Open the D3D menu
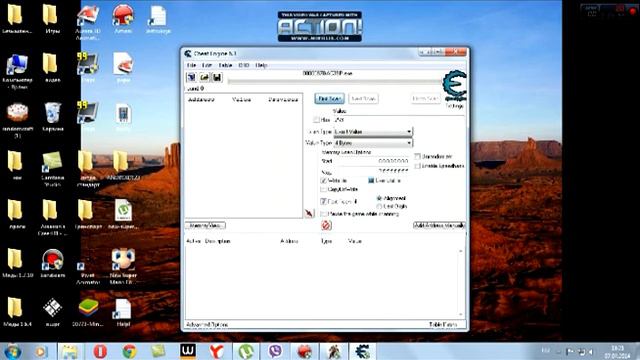Screen dimensions: 640x360 tap(244, 65)
